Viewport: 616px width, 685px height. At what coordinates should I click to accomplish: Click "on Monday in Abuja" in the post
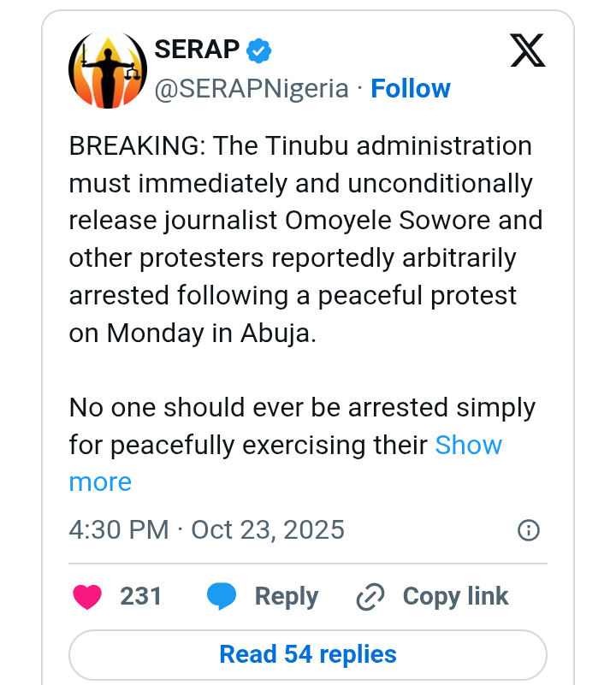(192, 333)
